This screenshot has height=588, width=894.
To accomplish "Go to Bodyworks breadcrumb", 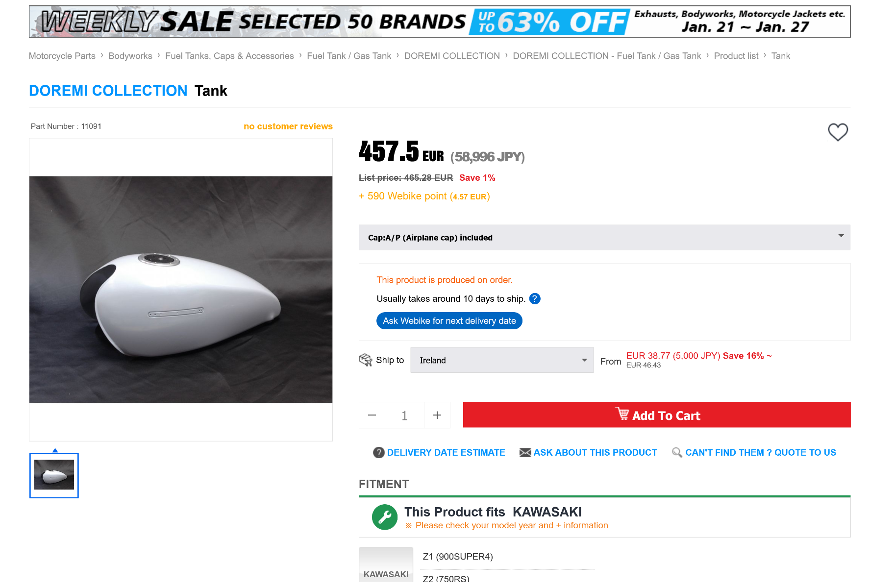I will (130, 56).
